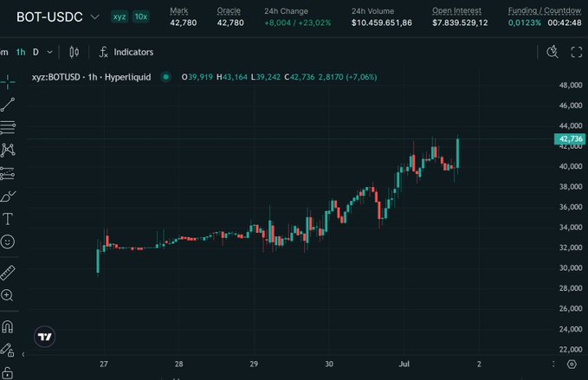Click the Mark price label
Screen dimensions: 588x380
click(179, 11)
